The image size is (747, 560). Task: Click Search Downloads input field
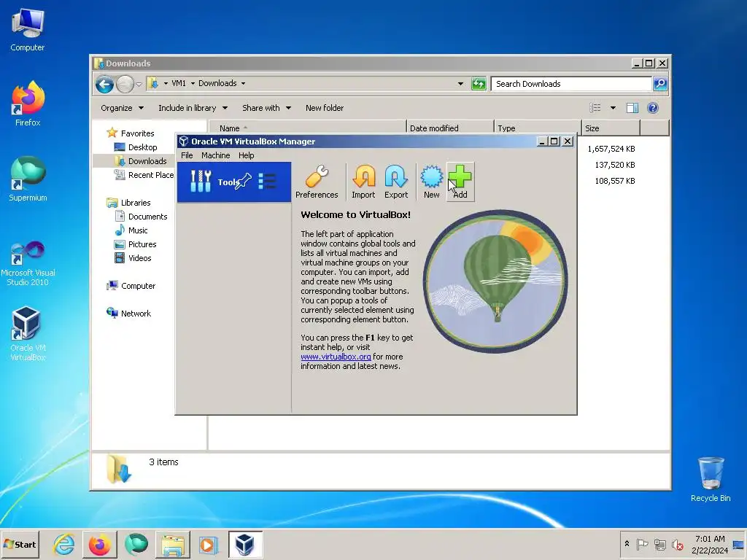570,84
